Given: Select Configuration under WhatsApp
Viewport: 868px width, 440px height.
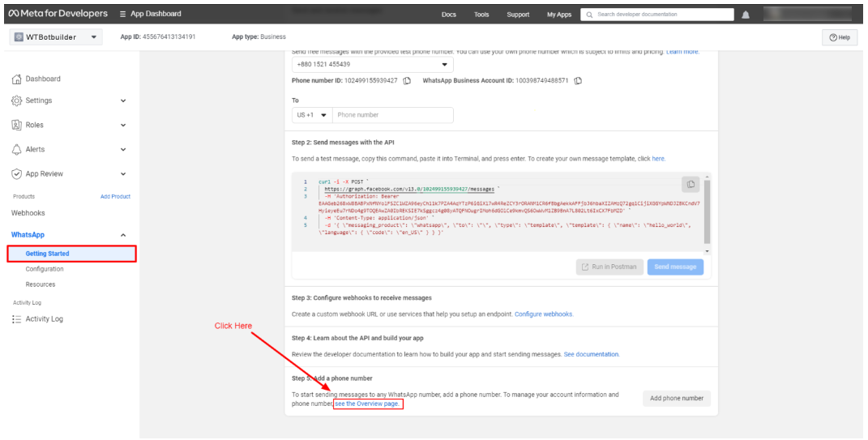Looking at the screenshot, I should click(x=45, y=269).
